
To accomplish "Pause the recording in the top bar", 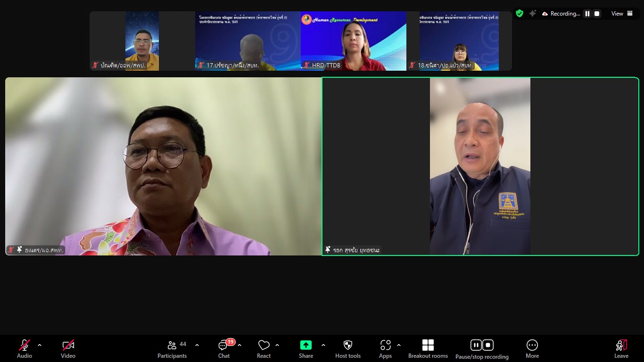I will [x=587, y=14].
